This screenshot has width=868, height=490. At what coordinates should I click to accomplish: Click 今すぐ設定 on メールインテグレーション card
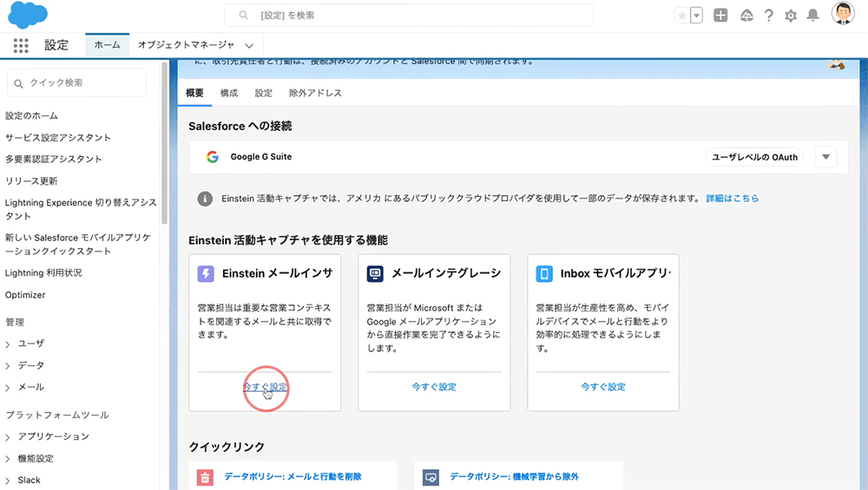pyautogui.click(x=434, y=387)
